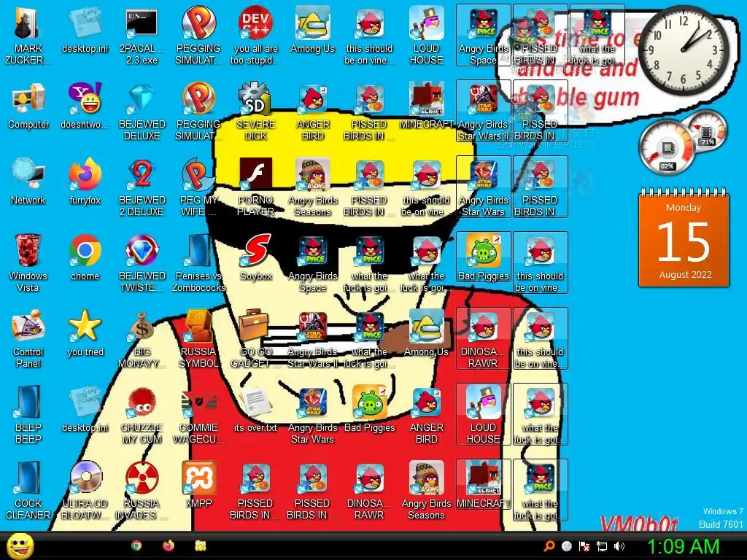Open Firefox from the taskbar
Screen dimensions: 747x560
[x=169, y=545]
